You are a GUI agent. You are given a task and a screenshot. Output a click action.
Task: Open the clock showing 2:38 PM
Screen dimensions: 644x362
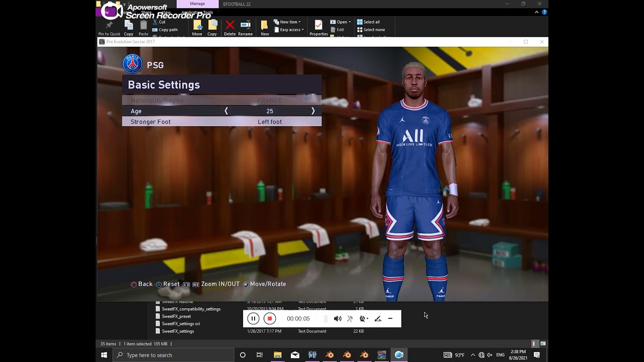[518, 355]
